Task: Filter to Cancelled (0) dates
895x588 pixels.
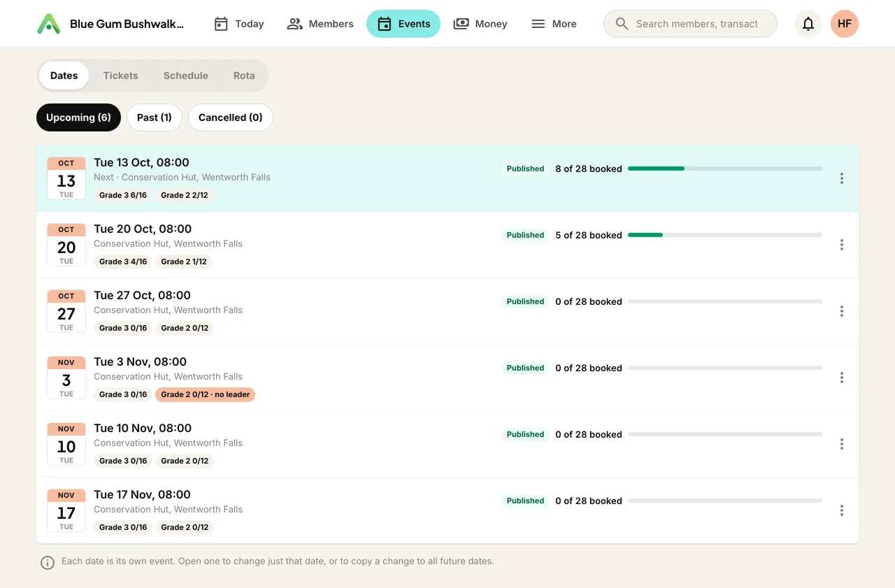Action: [231, 117]
